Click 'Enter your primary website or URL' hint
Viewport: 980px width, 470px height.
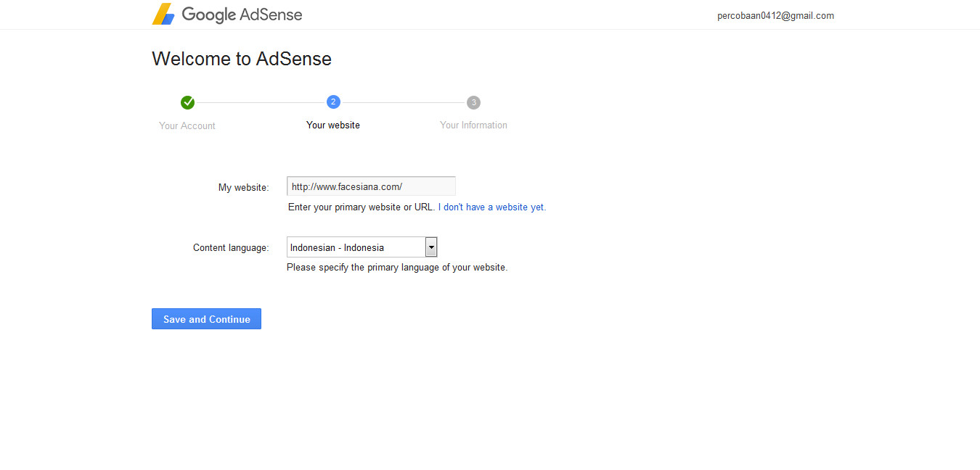coord(362,207)
